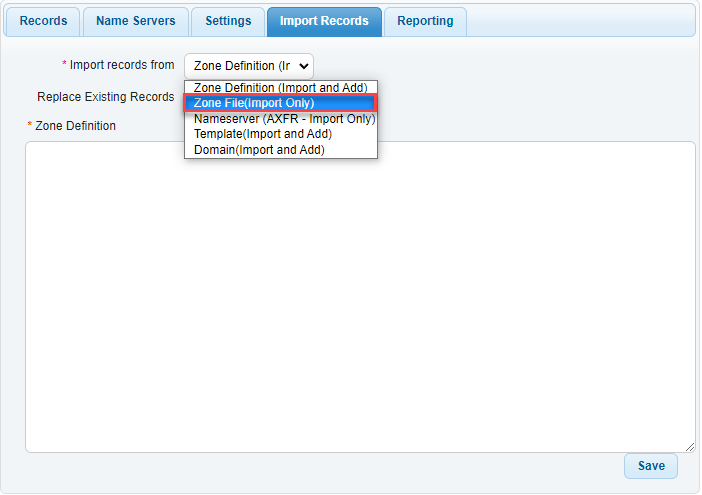
Task: Select the Import Records tab
Action: [324, 21]
